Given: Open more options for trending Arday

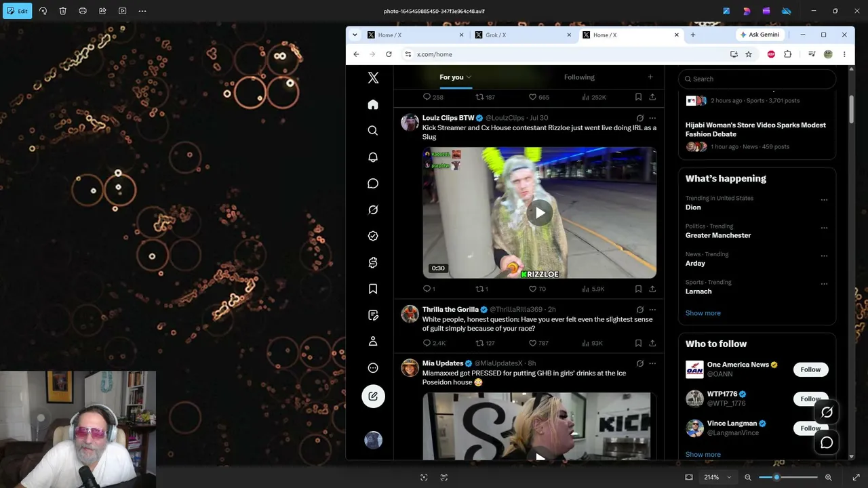Looking at the screenshot, I should [x=824, y=256].
